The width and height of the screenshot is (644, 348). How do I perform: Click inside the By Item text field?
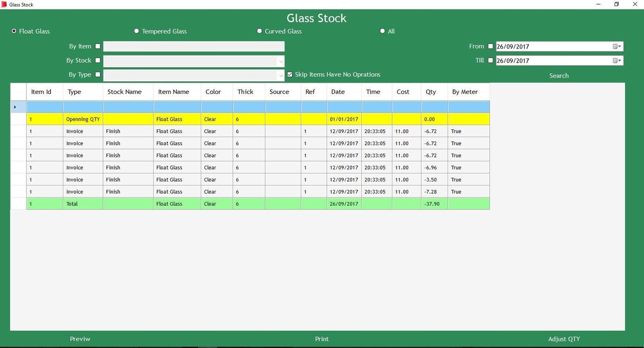[193, 47]
